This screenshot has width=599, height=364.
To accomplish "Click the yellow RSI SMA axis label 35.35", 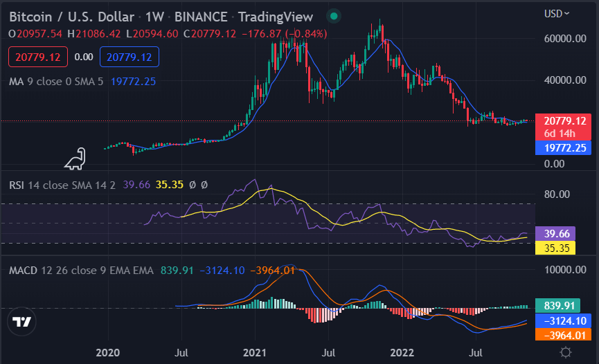I will coord(555,248).
